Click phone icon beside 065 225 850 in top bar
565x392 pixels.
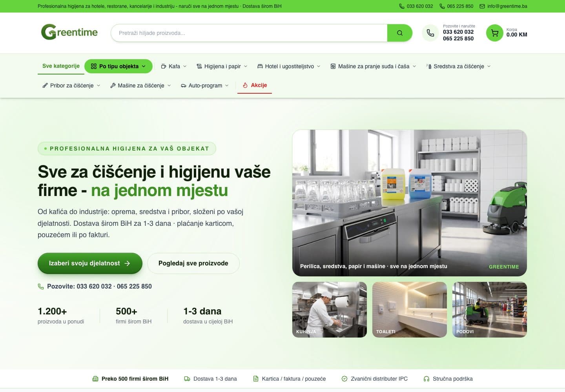pyautogui.click(x=442, y=6)
